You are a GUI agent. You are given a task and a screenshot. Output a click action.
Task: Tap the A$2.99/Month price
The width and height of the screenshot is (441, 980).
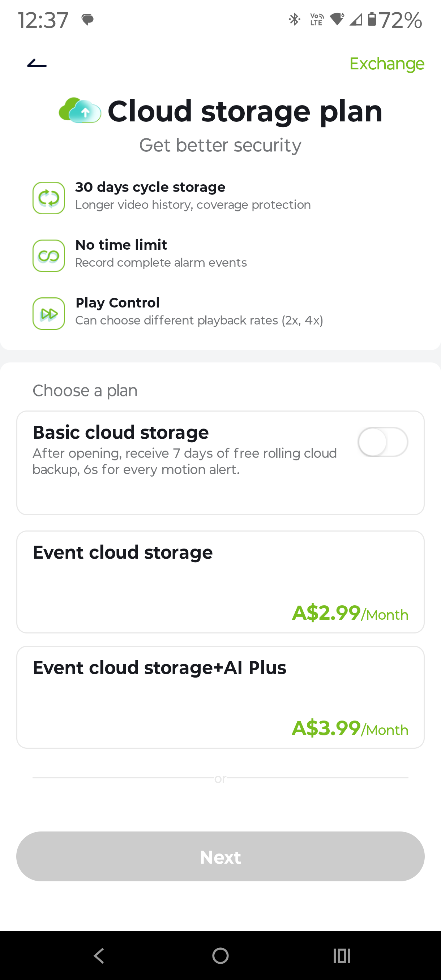350,613
